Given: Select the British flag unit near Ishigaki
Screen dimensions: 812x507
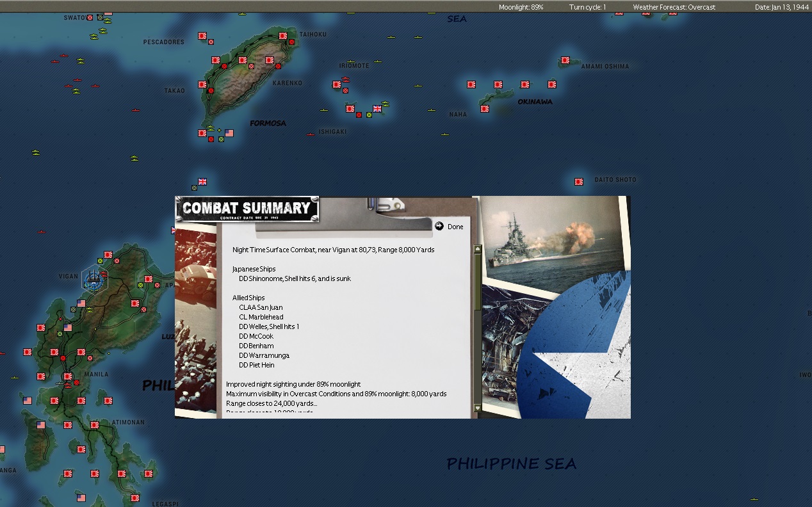Looking at the screenshot, I should pyautogui.click(x=377, y=109).
